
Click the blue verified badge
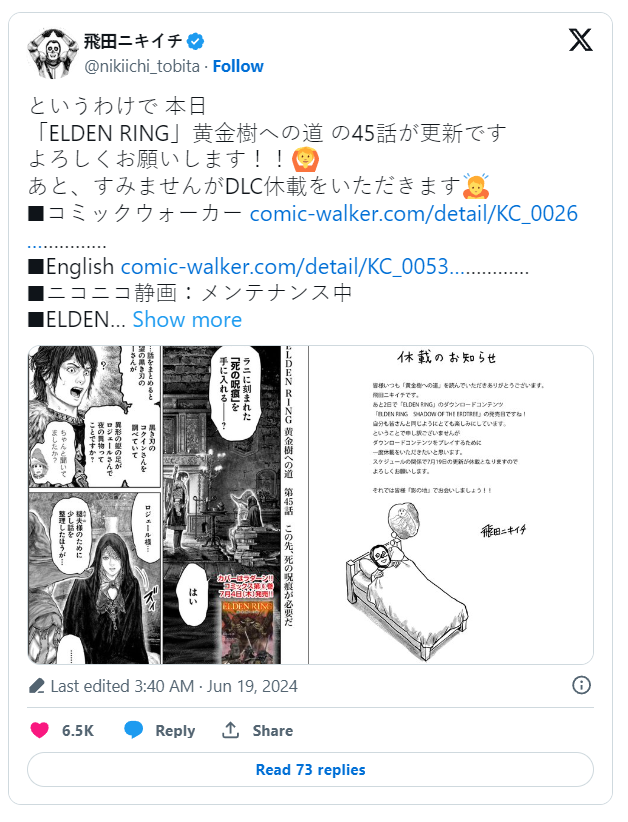point(196,41)
